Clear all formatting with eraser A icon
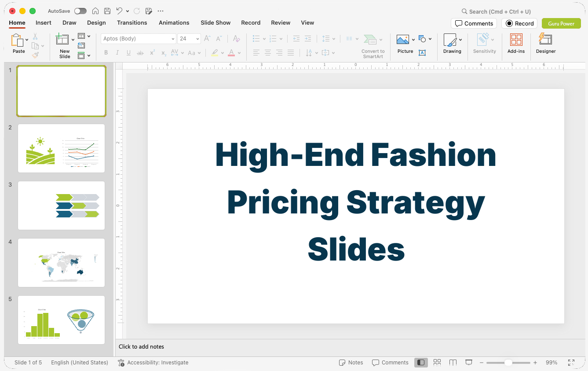 237,39
